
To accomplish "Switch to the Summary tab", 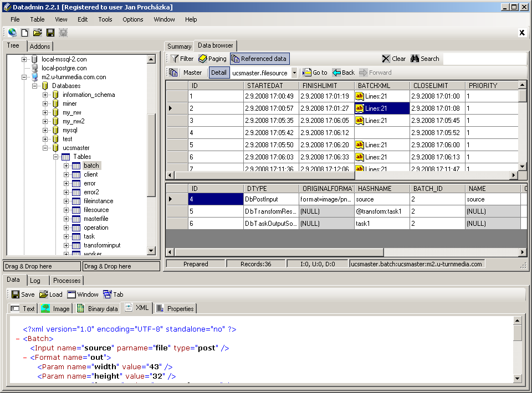I will (x=179, y=46).
